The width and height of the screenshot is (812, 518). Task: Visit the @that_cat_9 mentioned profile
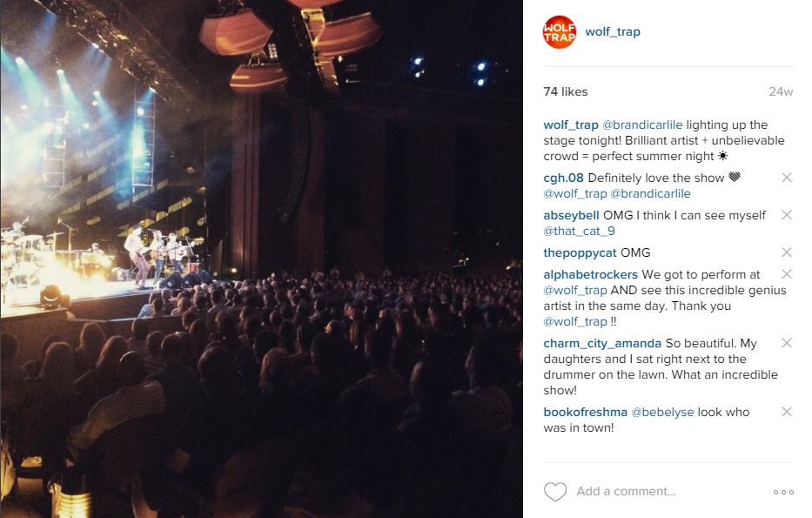pos(579,231)
